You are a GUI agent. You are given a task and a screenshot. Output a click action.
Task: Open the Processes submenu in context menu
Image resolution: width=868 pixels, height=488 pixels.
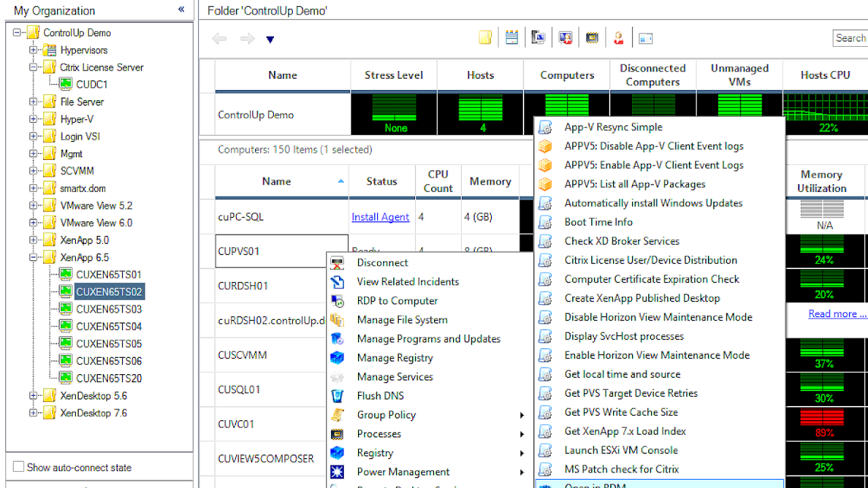pyautogui.click(x=430, y=434)
